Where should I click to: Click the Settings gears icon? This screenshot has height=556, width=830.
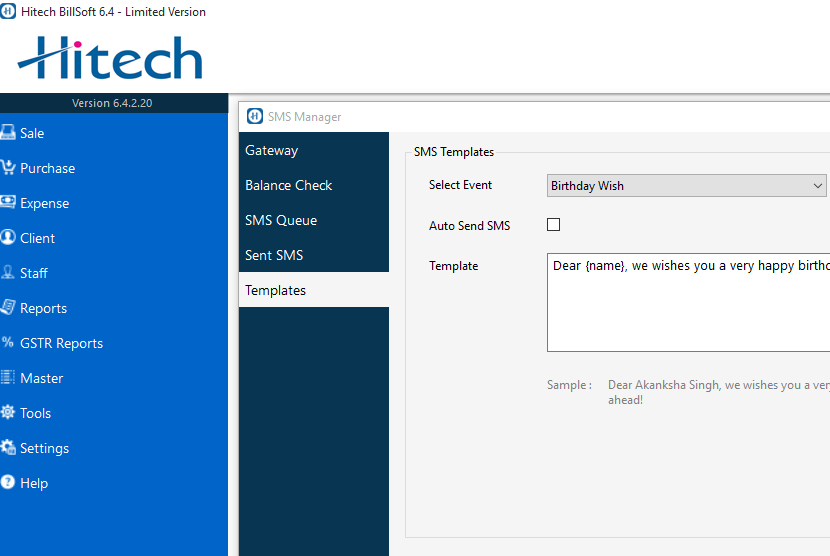(x=8, y=448)
